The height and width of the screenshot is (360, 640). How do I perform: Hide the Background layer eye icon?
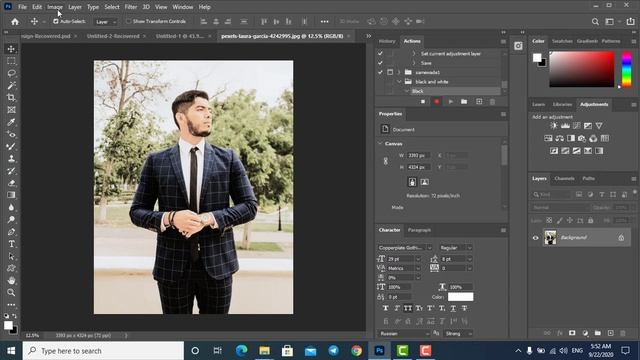pyautogui.click(x=536, y=238)
